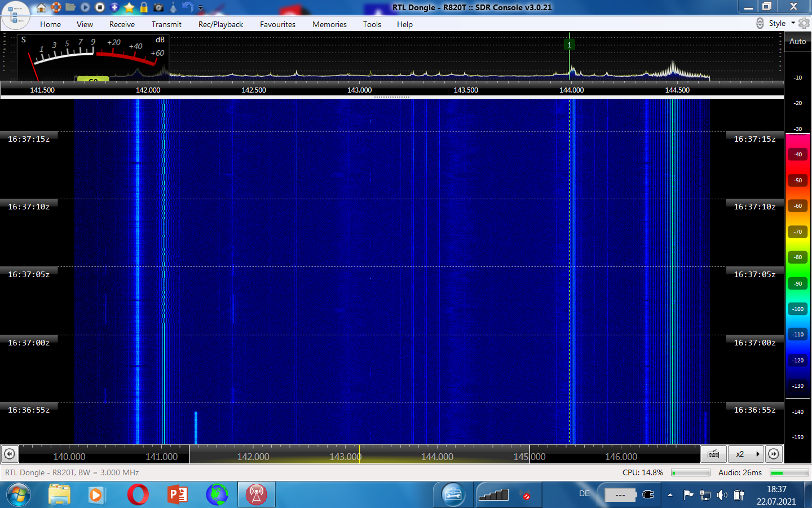Open the Opera browser from the taskbar
The height and width of the screenshot is (508, 812).
pyautogui.click(x=138, y=495)
